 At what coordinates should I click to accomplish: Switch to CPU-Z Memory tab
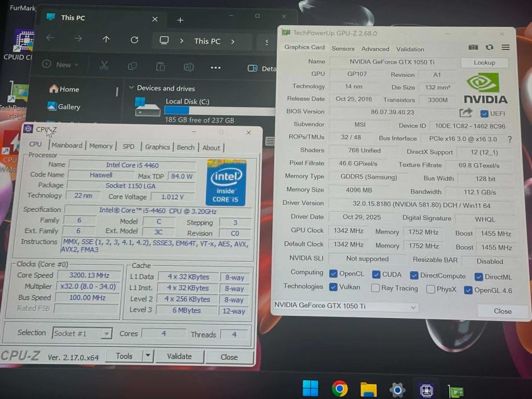point(101,146)
